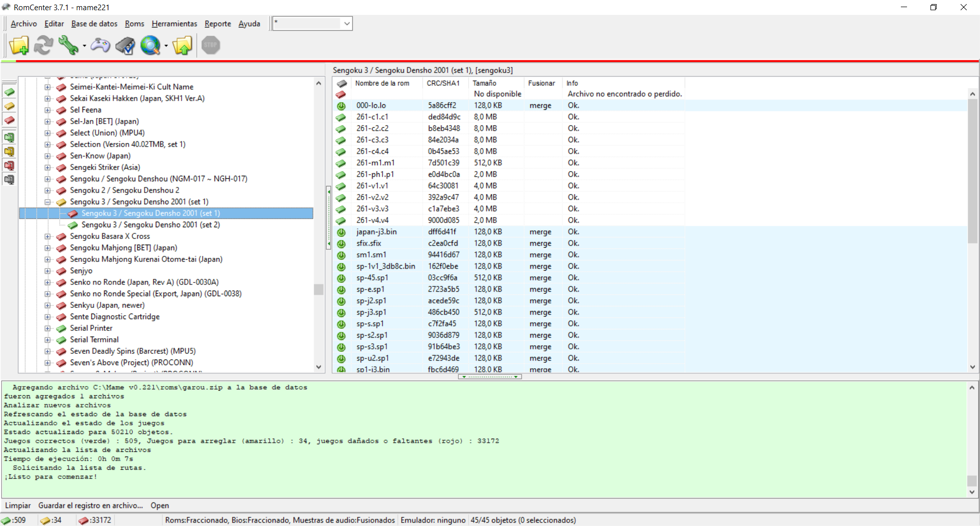Select the 000-lo.lo rom row
The image size is (980, 526).
650,106
